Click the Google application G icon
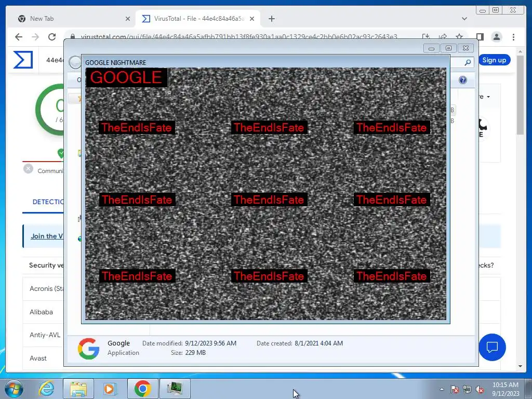 (88, 348)
